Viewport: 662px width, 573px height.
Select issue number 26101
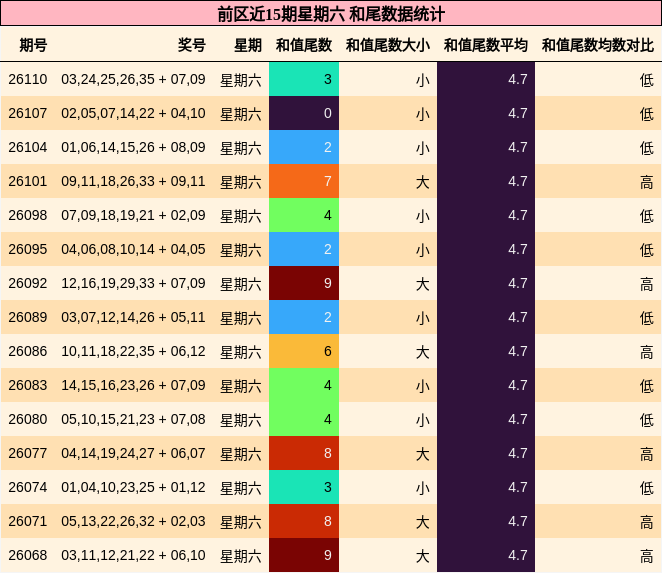(x=28, y=181)
